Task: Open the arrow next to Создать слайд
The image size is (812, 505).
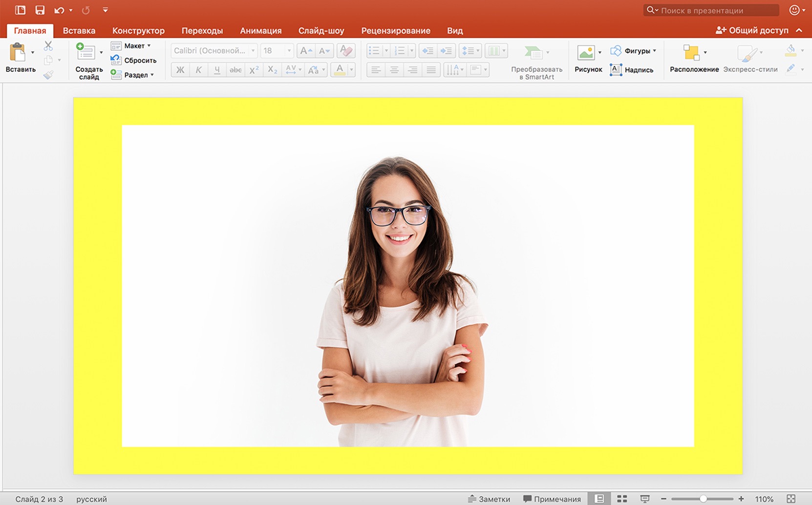Action: 101,52
